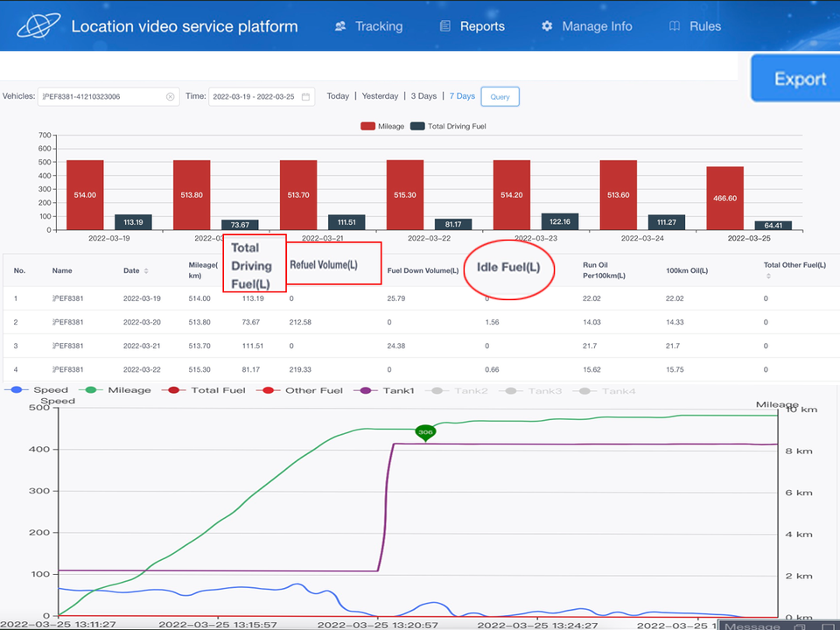Screen dimensions: 840x630
Task: Click the Rules book icon
Action: (x=675, y=26)
